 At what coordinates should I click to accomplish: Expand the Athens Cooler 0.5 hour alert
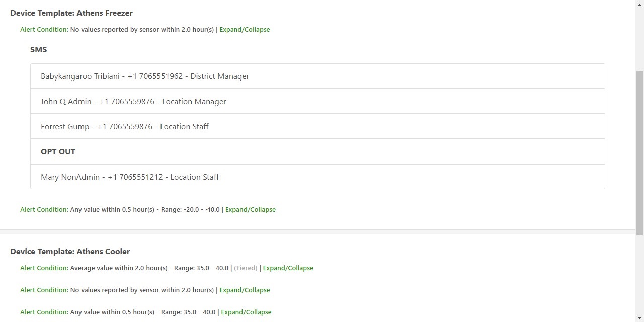(246, 312)
